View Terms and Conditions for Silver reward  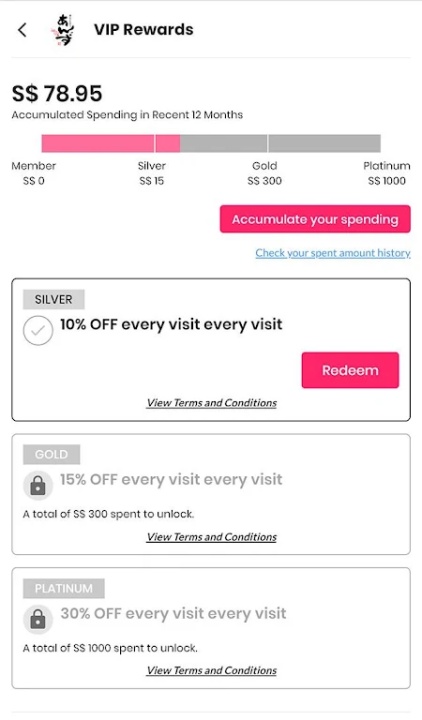point(212,403)
